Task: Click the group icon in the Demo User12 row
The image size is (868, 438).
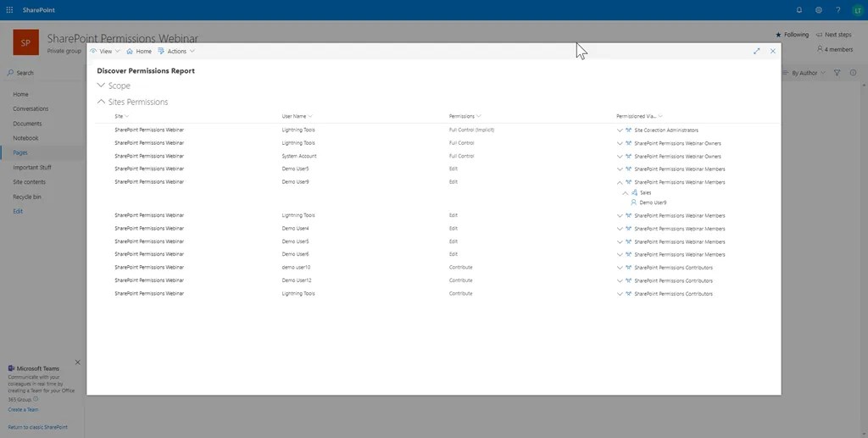Action: coord(628,281)
